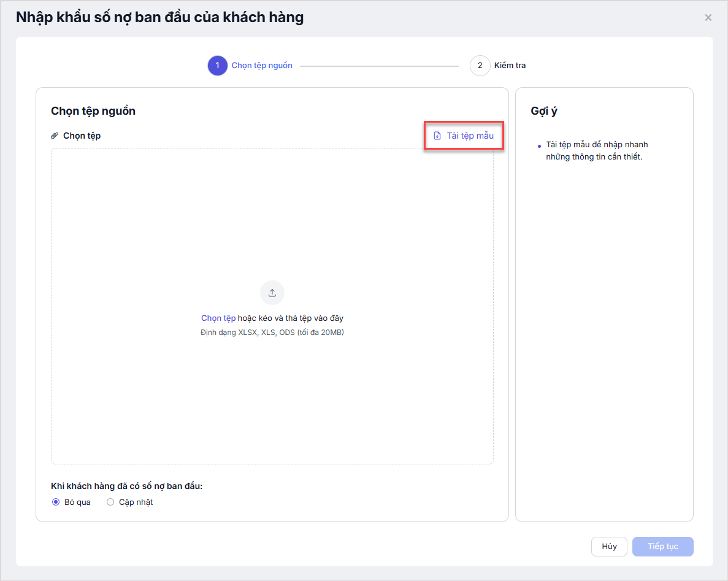Select the Bỏ qua radio option

click(x=56, y=502)
